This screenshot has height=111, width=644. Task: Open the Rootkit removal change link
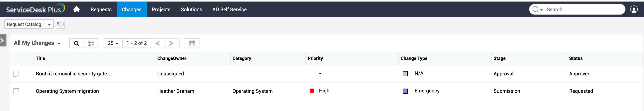click(x=73, y=74)
